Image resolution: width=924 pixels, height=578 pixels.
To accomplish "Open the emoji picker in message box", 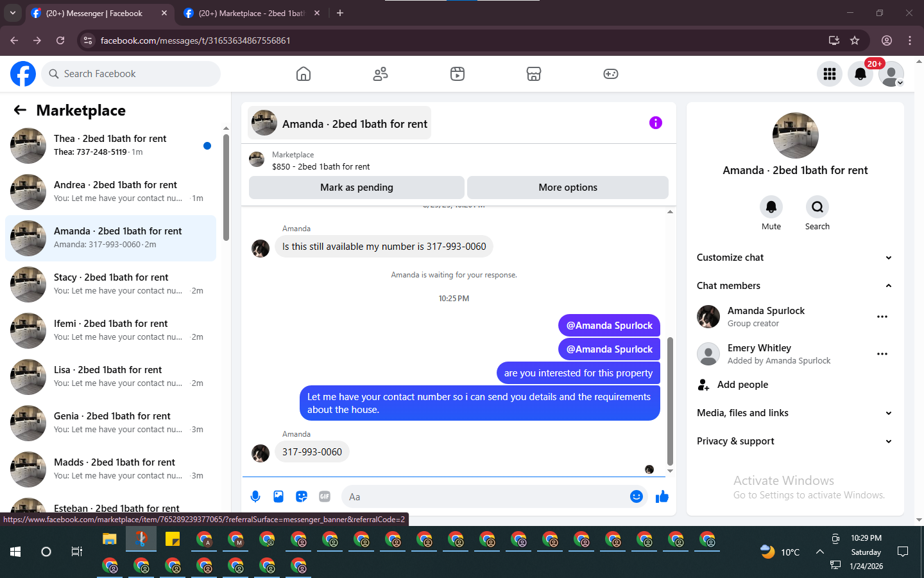I will point(637,496).
